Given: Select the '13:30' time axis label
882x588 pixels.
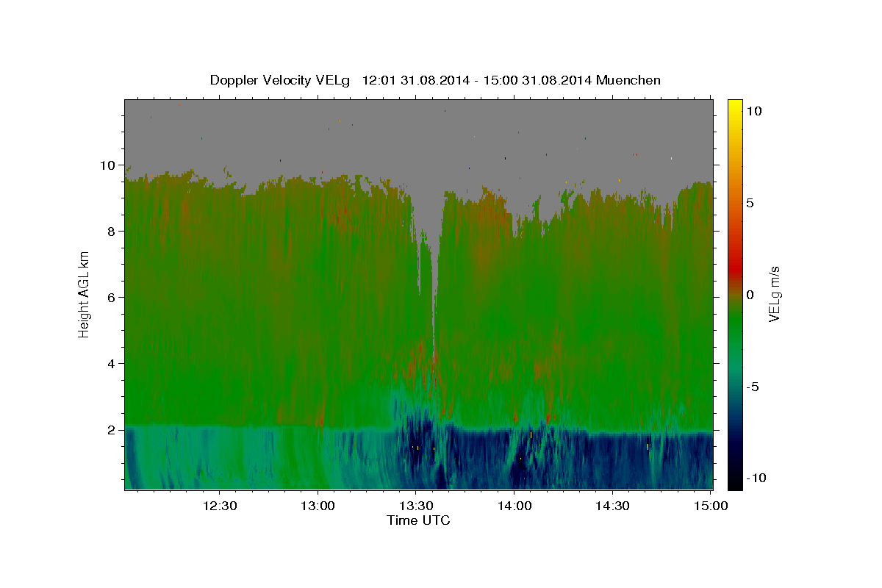Looking at the screenshot, I should pos(416,506).
